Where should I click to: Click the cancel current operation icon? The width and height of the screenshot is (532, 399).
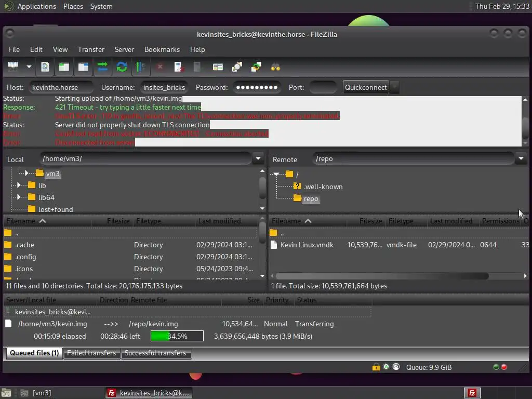(x=160, y=67)
